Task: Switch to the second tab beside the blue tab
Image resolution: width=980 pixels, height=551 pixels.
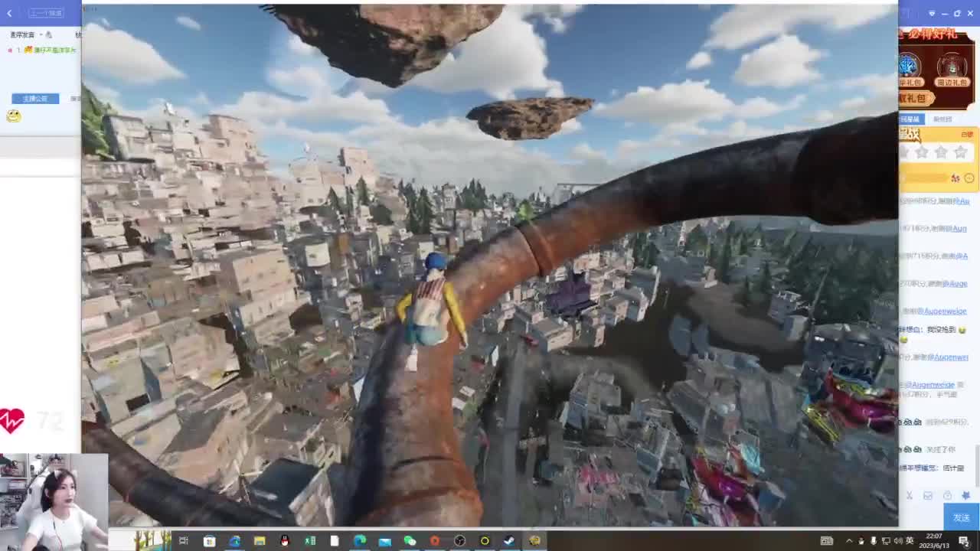Action: (x=942, y=119)
